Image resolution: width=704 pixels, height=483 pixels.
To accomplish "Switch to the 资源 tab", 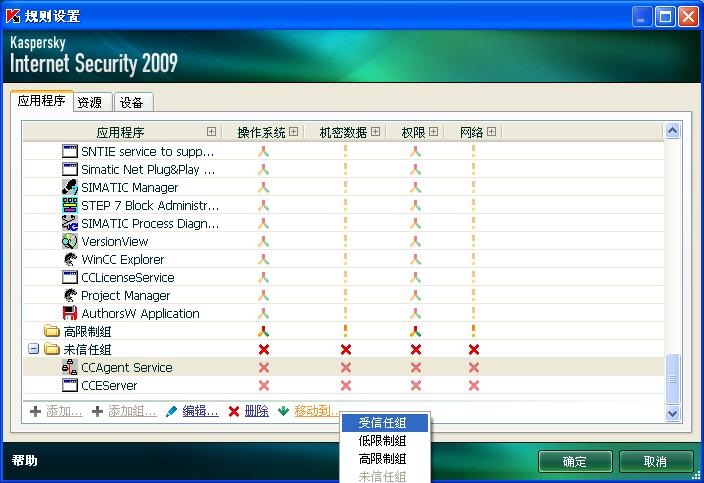I will [90, 102].
